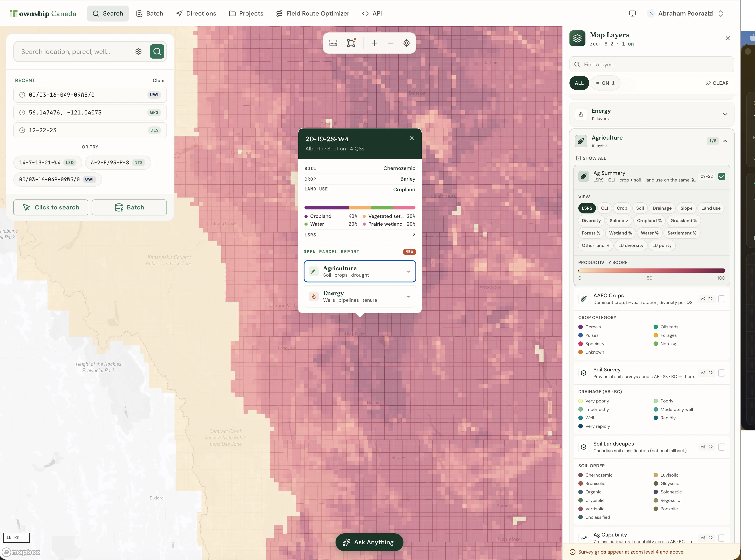Open the Field Route Optimizer tab
Image resolution: width=755 pixels, height=560 pixels.
(x=312, y=14)
